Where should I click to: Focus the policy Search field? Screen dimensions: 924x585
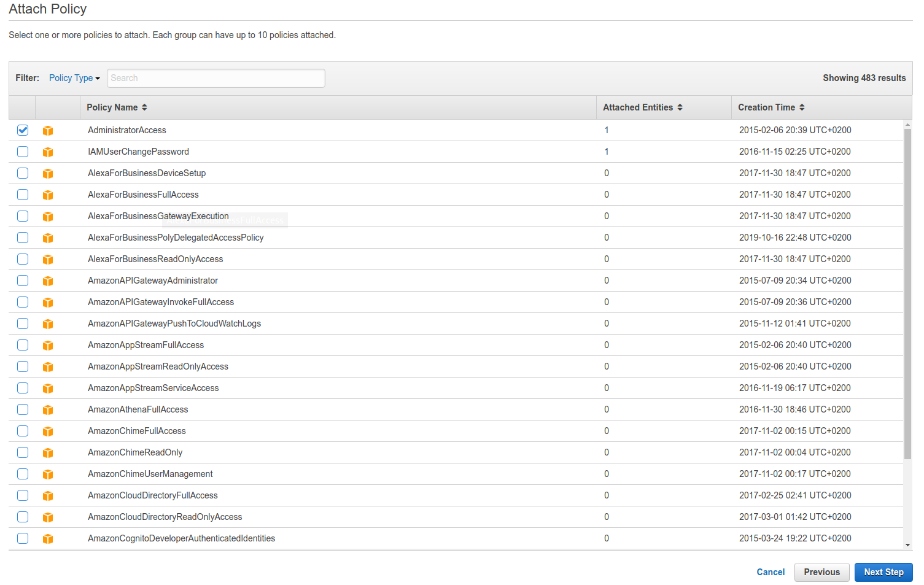pyautogui.click(x=216, y=78)
